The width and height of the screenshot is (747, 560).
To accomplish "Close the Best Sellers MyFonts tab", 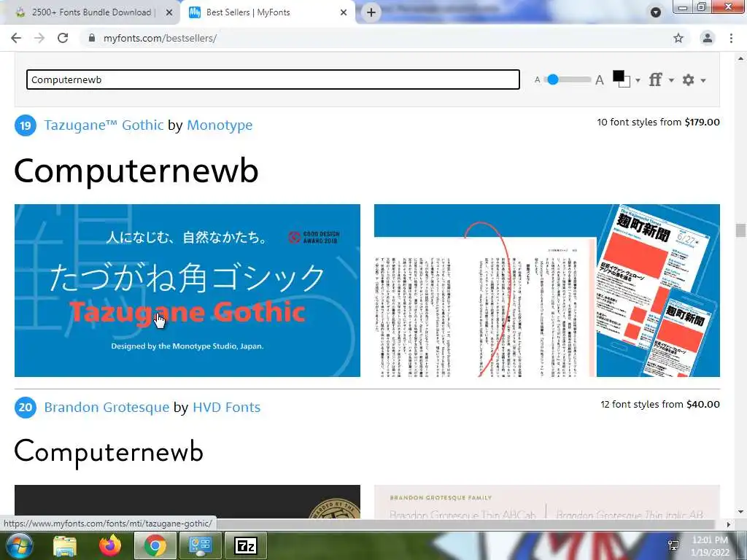I will tap(344, 12).
